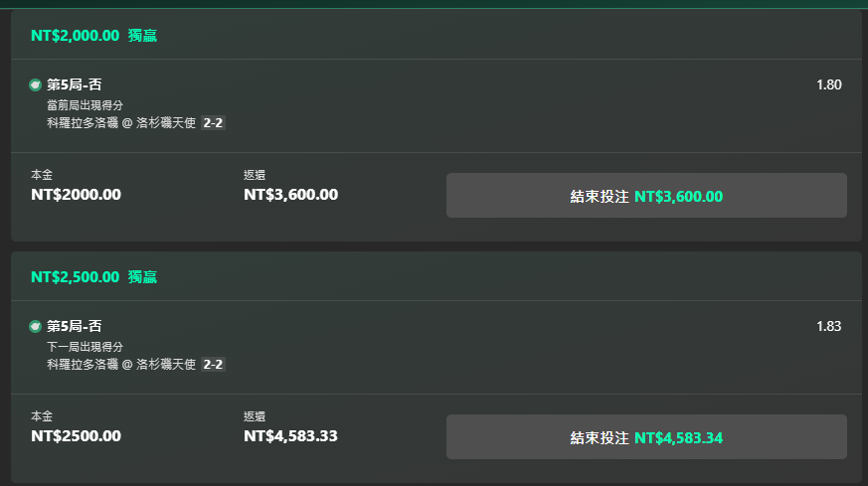Select the 返還 NT$4,583.33 return amount
868x486 pixels.
point(290,435)
